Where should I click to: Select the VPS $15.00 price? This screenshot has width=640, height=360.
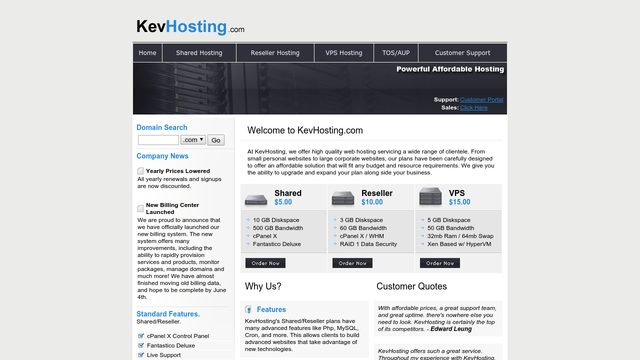460,202
